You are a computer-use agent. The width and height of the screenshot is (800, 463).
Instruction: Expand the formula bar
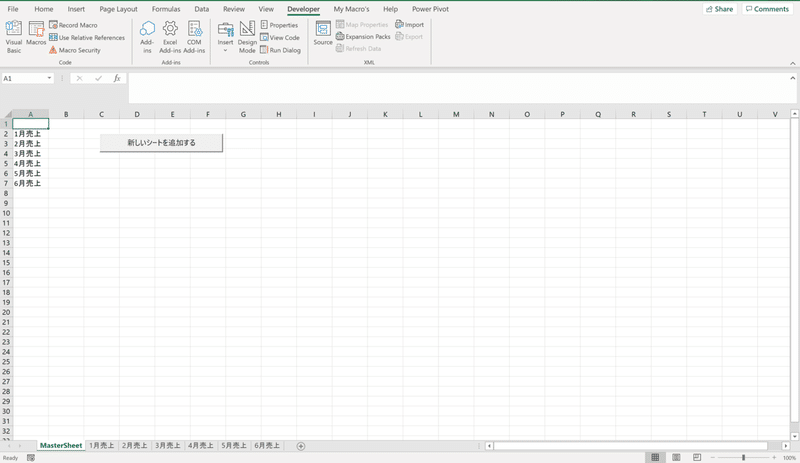792,78
